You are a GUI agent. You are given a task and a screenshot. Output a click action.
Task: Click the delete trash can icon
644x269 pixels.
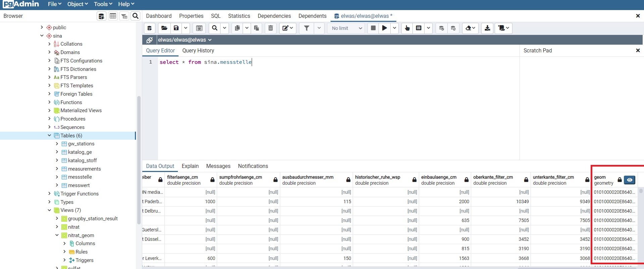270,28
